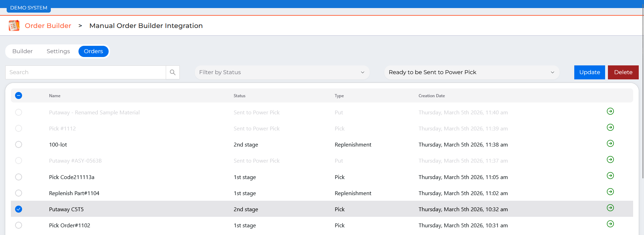Click the red Delete button

tap(623, 72)
